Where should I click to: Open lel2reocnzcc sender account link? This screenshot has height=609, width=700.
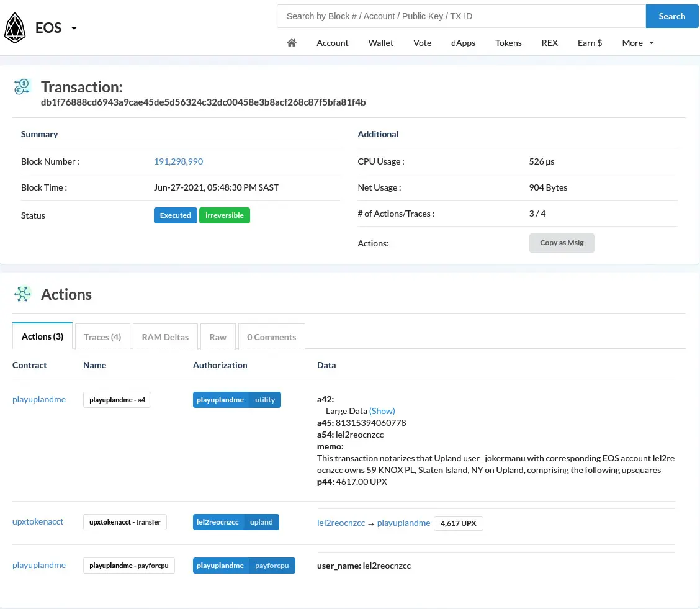pos(341,523)
